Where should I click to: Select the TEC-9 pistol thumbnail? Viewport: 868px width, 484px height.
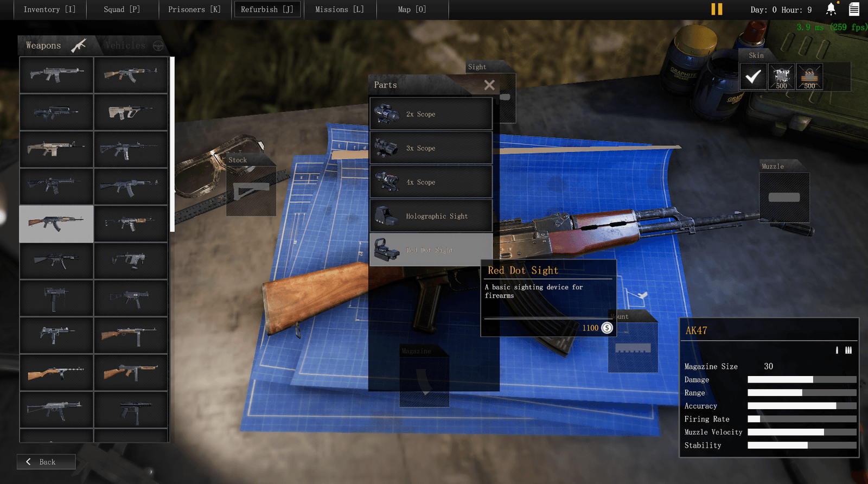click(x=131, y=410)
